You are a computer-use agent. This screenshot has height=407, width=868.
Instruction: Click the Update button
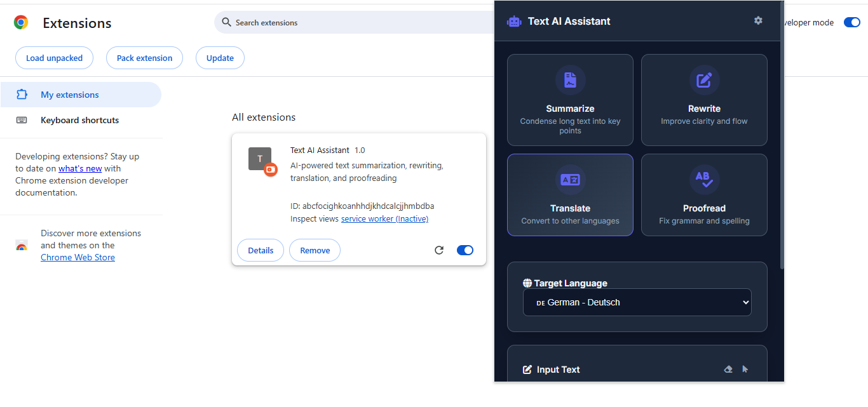click(220, 58)
